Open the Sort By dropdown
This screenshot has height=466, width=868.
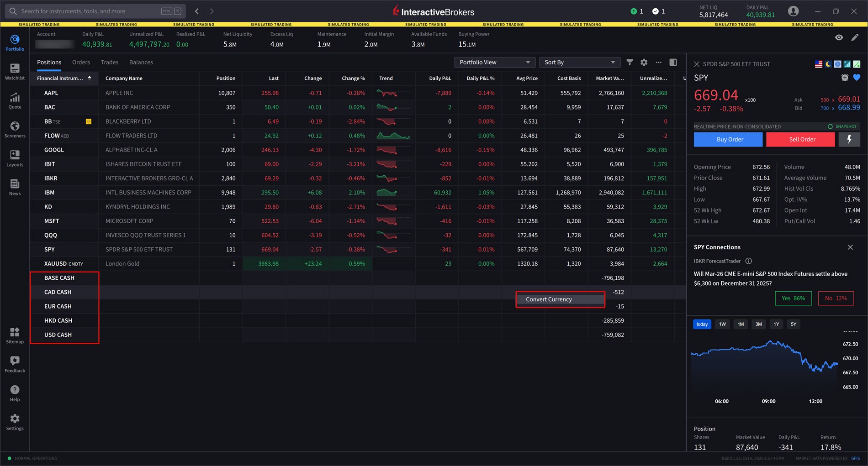click(579, 62)
